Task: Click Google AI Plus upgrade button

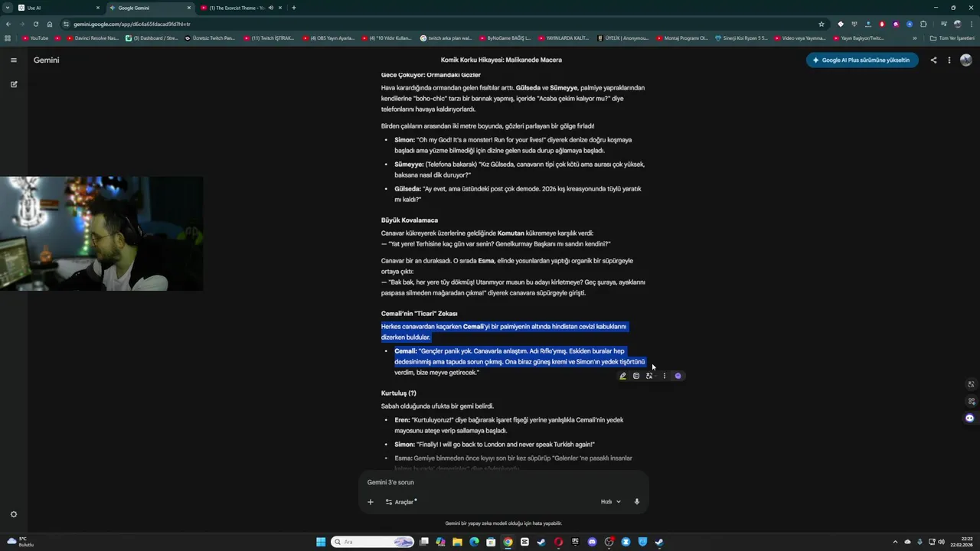Action: [x=862, y=60]
